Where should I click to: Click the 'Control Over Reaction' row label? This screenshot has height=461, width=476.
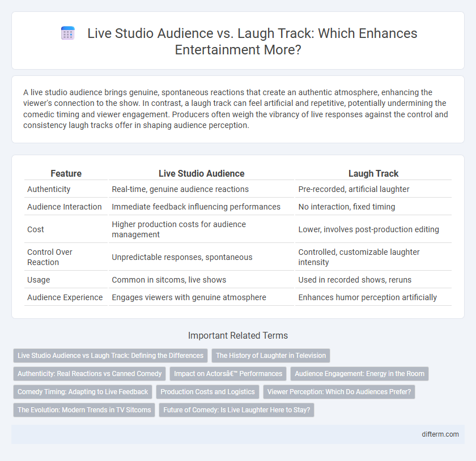pos(50,257)
